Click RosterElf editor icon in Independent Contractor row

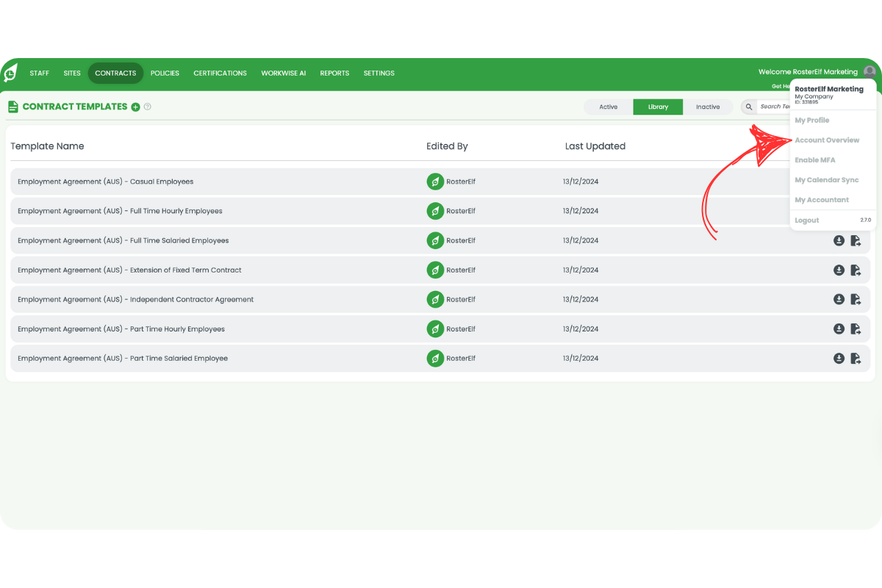click(x=435, y=299)
